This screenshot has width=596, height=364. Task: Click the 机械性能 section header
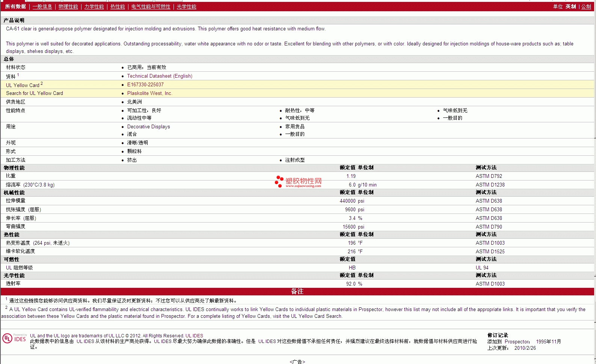pos(14,193)
